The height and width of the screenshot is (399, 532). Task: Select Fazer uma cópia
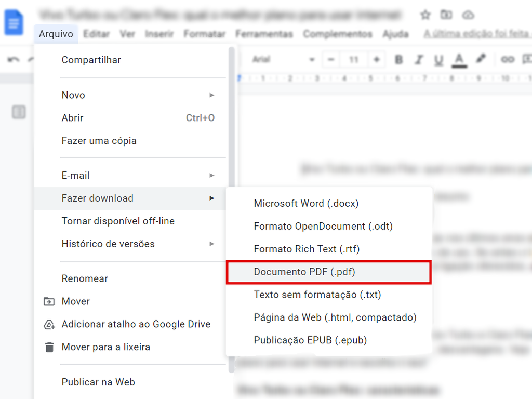[130, 140]
